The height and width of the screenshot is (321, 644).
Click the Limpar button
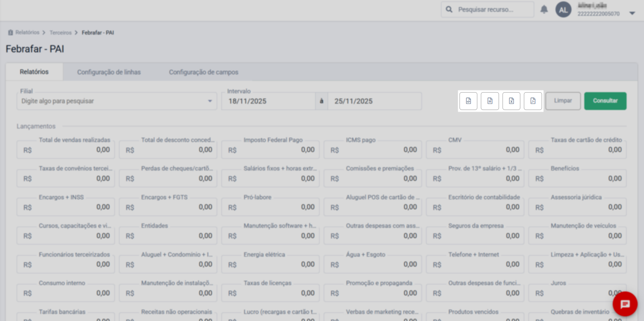pos(563,101)
